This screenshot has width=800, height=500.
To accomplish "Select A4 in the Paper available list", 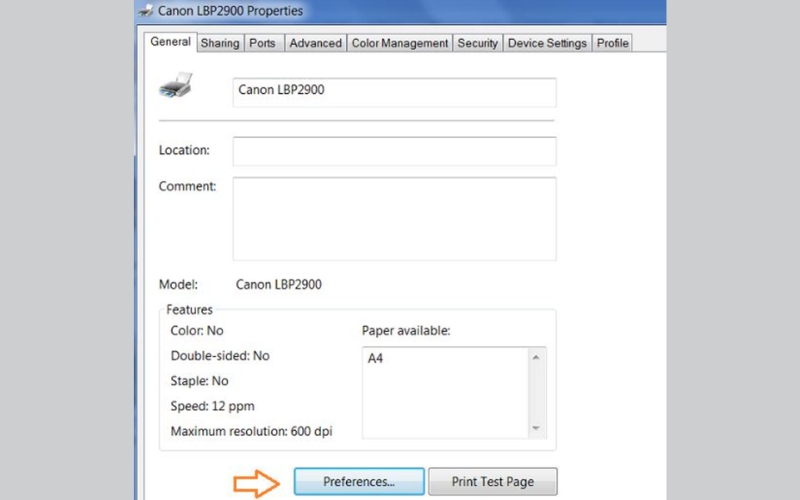I will click(x=376, y=358).
